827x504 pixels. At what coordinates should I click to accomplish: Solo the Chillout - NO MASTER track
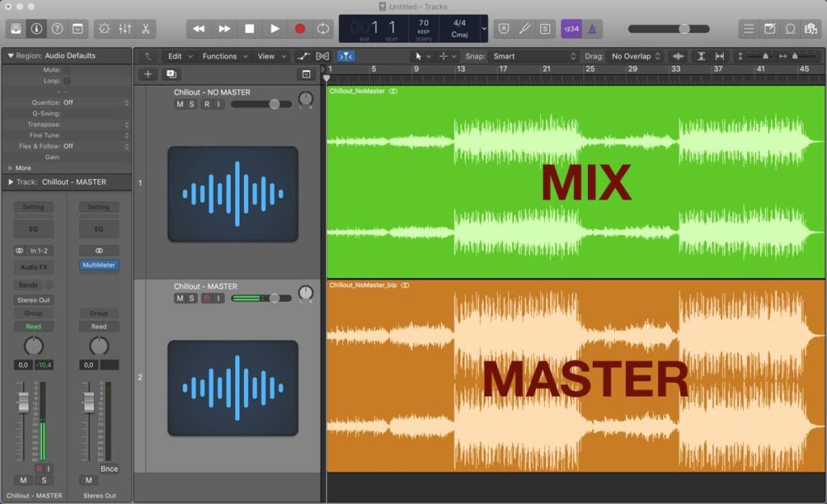(192, 104)
